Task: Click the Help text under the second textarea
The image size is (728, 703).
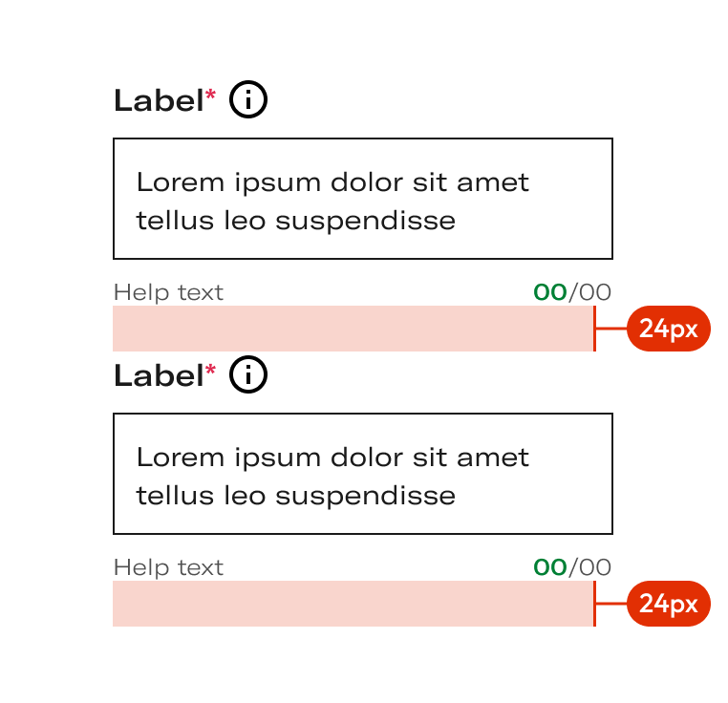Action: click(x=168, y=567)
